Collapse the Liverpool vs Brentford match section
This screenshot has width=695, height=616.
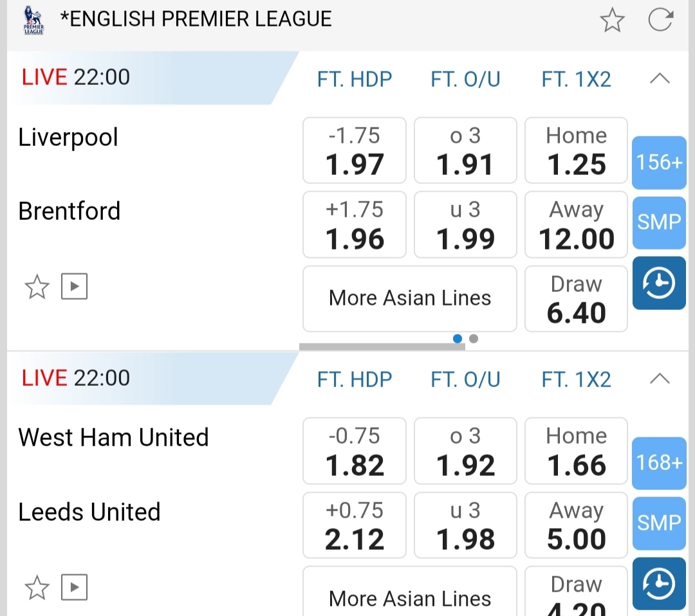pyautogui.click(x=660, y=79)
